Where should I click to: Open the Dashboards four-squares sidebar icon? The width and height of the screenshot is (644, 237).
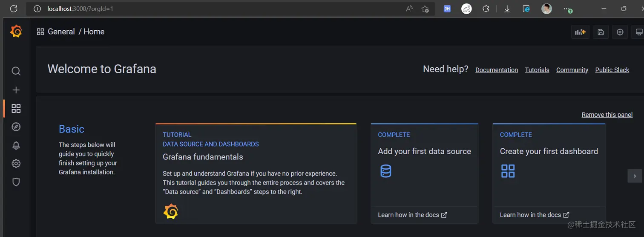click(x=16, y=108)
